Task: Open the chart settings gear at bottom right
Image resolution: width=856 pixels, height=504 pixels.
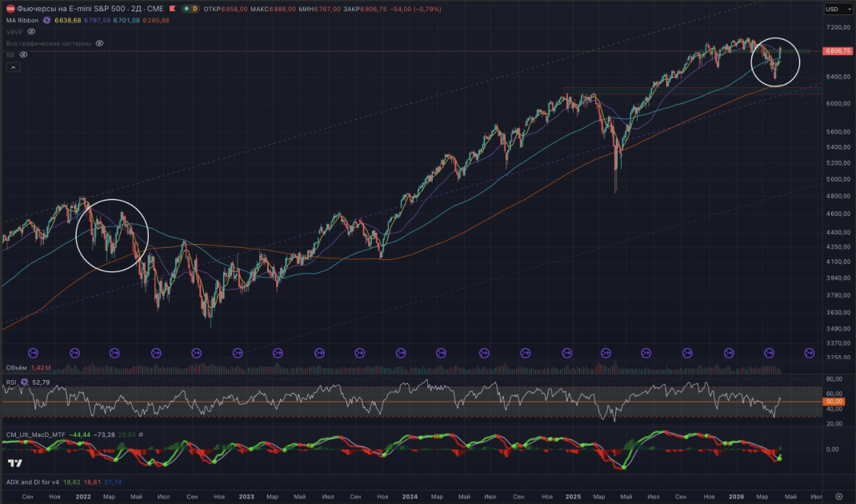Action: coord(839,497)
